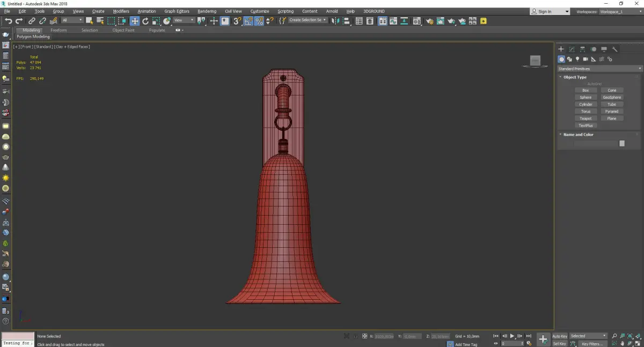Toggle Absolute/Offset transform mode icon

[x=365, y=336]
